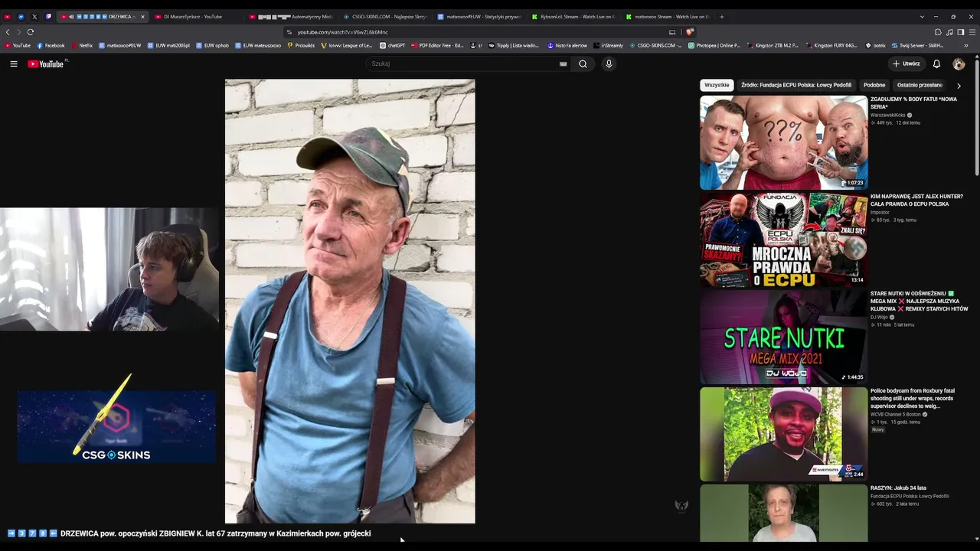Switch to the Automatyczny Mixtape tab
The height and width of the screenshot is (551, 980).
coord(291,17)
